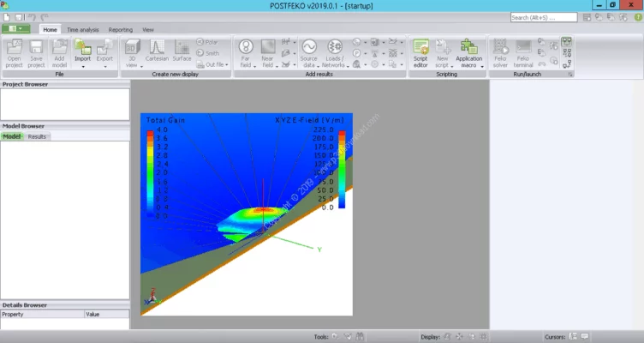The width and height of the screenshot is (644, 343).
Task: Open the green application menu dropdown
Action: [15, 28]
